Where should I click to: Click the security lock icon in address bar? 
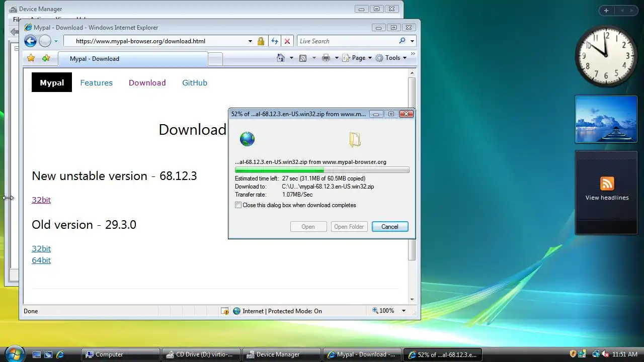click(261, 41)
